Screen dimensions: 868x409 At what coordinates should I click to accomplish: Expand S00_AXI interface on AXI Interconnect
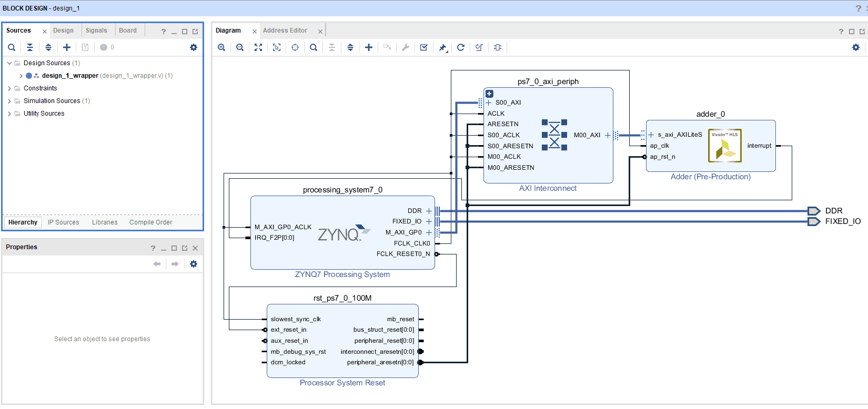coord(489,103)
